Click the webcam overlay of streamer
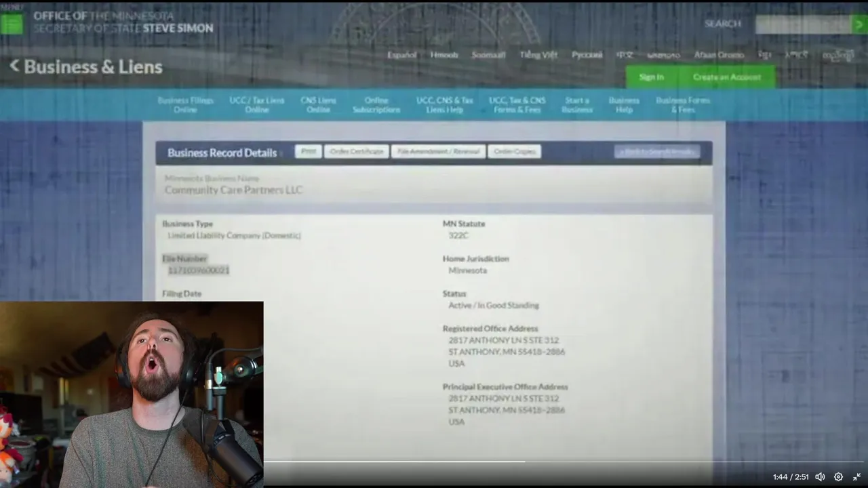The image size is (868, 488). click(132, 394)
